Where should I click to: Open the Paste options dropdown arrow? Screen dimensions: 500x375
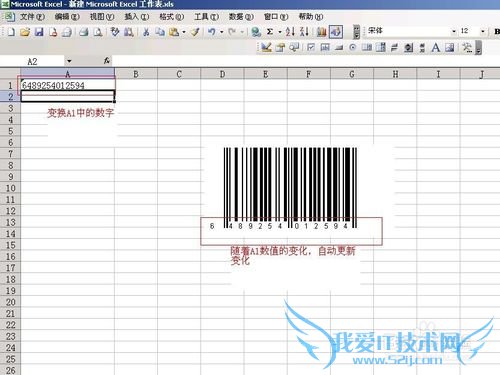click(184, 32)
